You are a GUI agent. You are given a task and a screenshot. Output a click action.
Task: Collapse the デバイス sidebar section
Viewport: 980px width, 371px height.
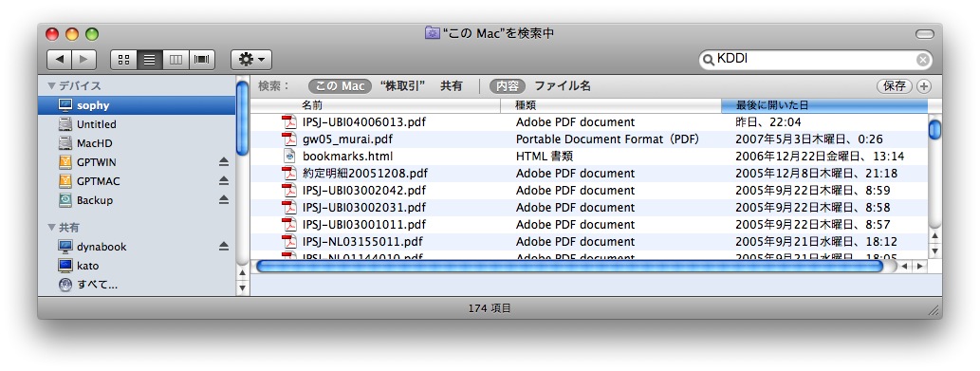click(51, 85)
